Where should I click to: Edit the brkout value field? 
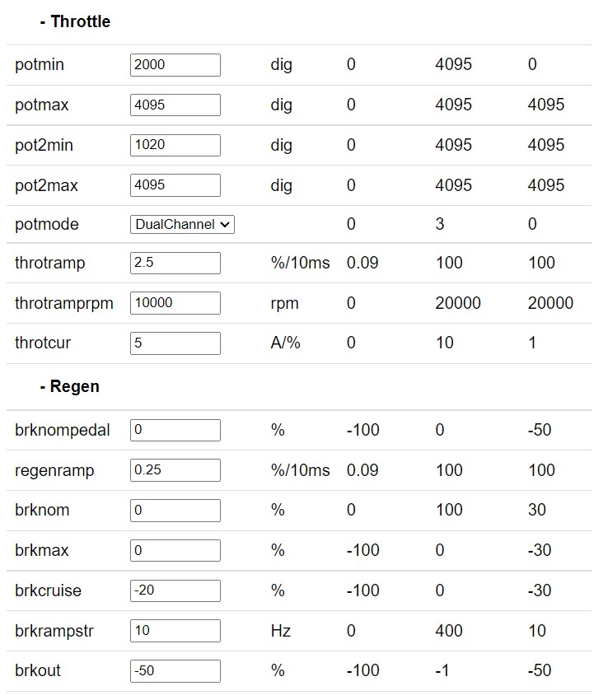175,670
